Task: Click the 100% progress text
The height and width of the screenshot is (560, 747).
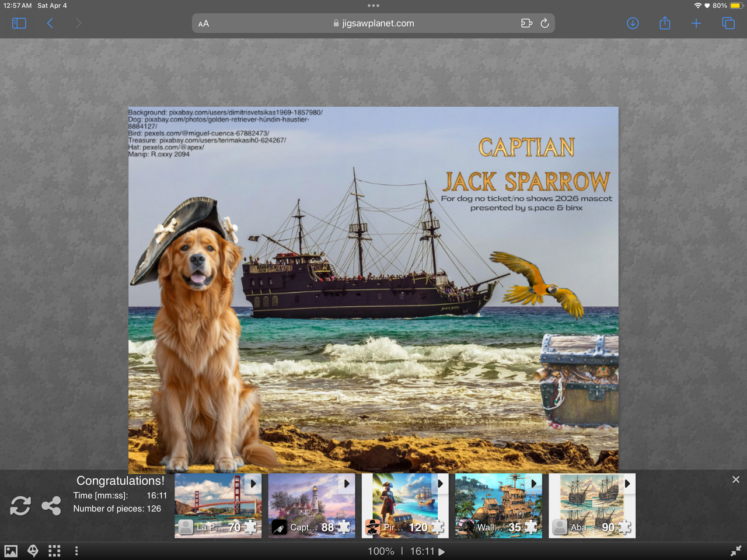Action: tap(381, 551)
